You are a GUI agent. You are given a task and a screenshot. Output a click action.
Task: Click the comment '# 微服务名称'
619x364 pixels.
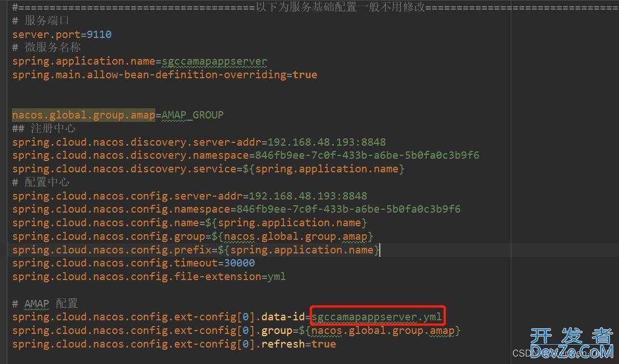click(46, 48)
